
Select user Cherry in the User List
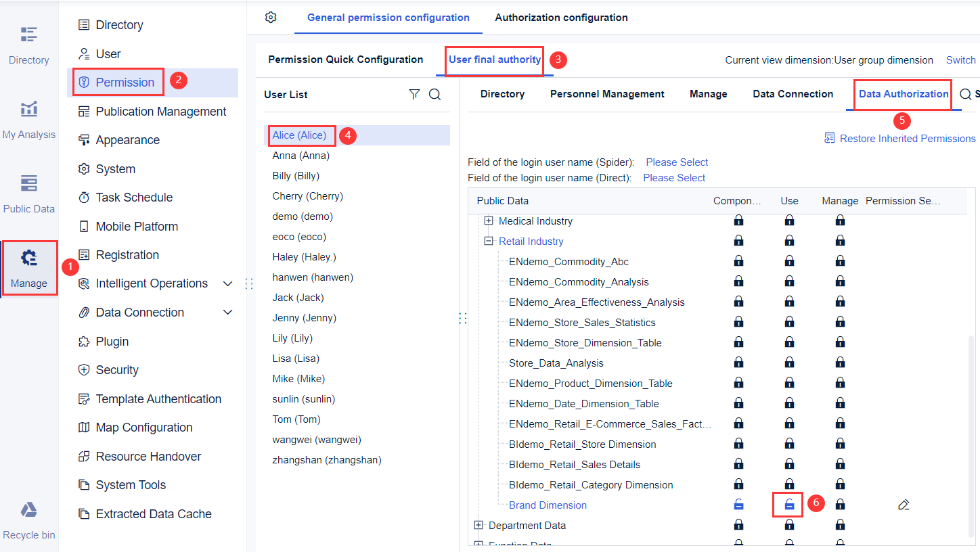(307, 195)
